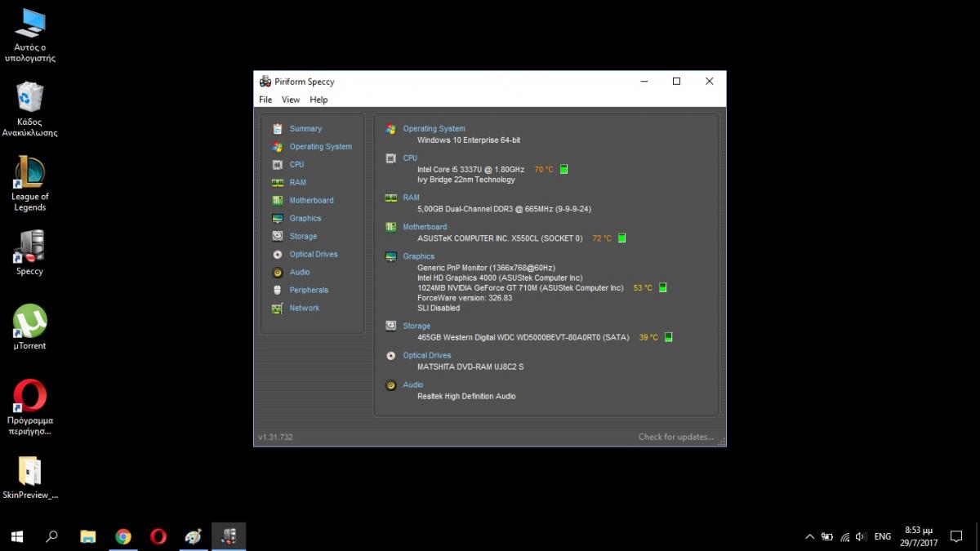Show hidden system tray icons
Image resolution: width=980 pixels, height=551 pixels.
pyautogui.click(x=809, y=536)
